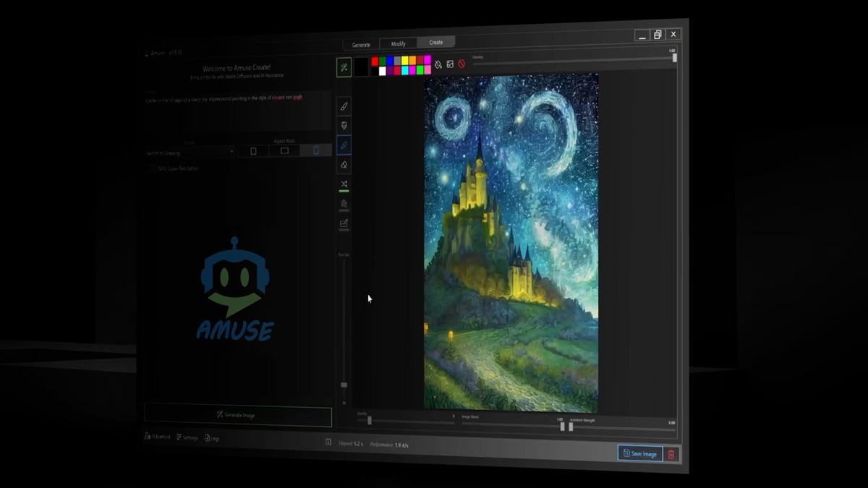Click the Overlay slider handle
The width and height of the screenshot is (868, 488).
[674, 58]
